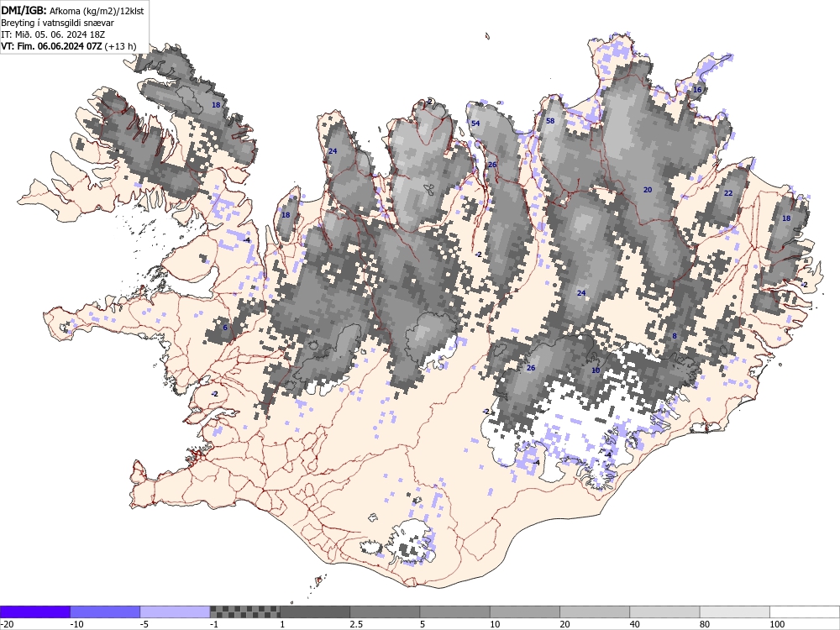Click the legend tick label '2.5'
The image size is (840, 630).
tap(356, 625)
